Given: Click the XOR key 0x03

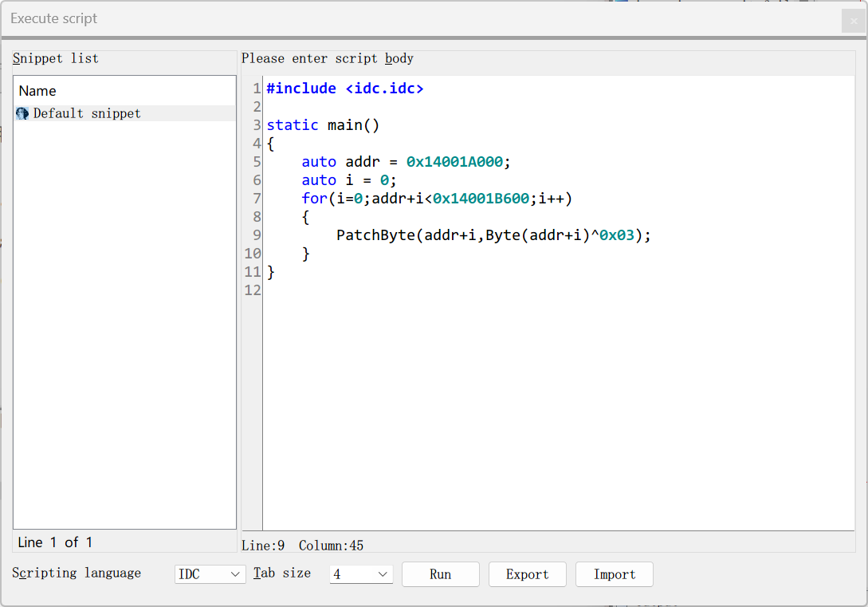Looking at the screenshot, I should (617, 235).
